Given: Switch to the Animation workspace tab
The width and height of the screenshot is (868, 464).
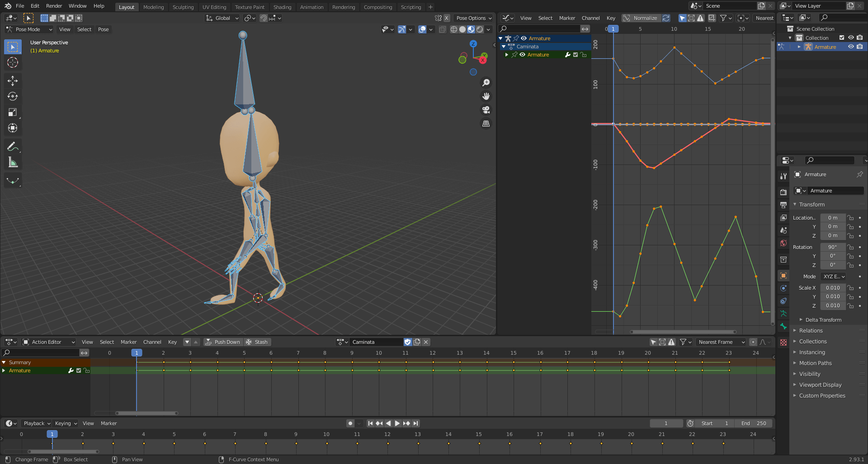Looking at the screenshot, I should click(x=311, y=7).
